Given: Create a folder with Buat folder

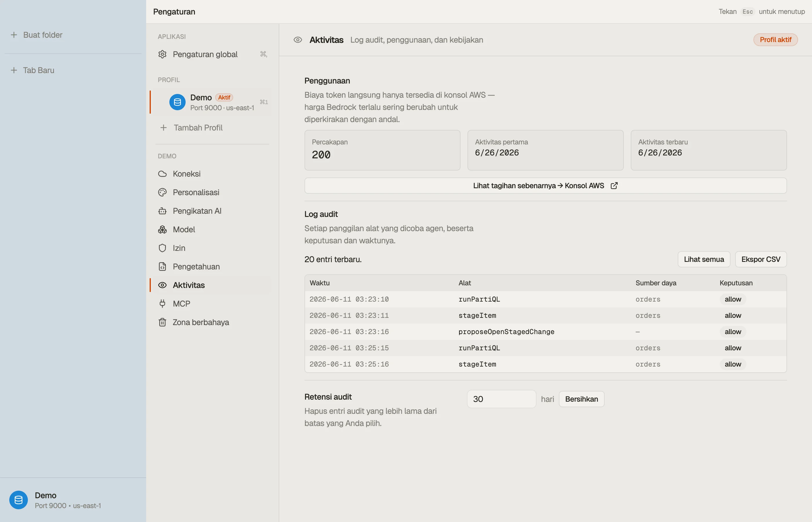Looking at the screenshot, I should pos(37,35).
